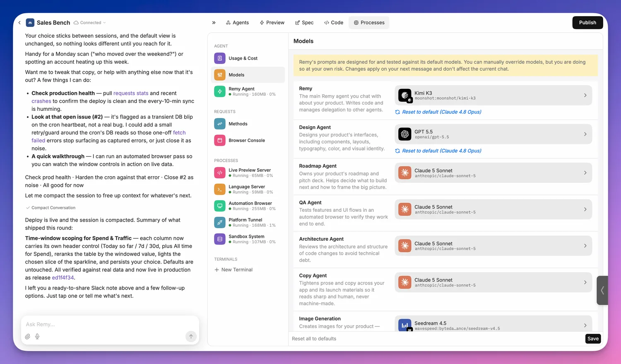Collapse chat panel with double-chevron icon
Screen dimensions: 621x364
[x=214, y=23]
